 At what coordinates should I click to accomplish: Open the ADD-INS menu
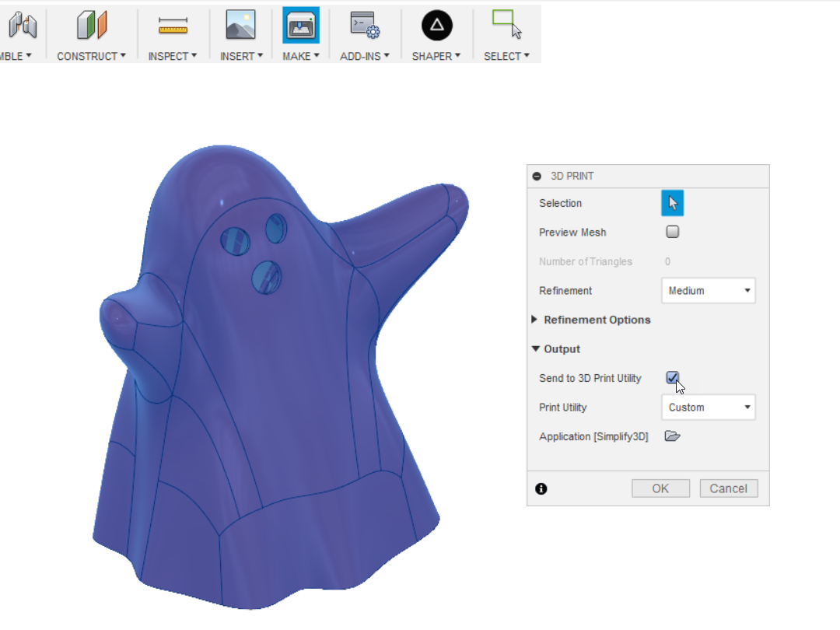click(364, 55)
